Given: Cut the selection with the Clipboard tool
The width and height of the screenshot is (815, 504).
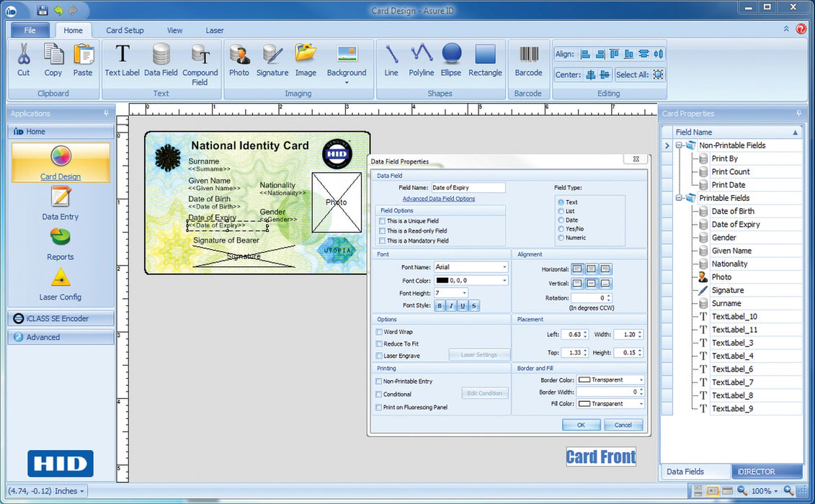Looking at the screenshot, I should click(x=22, y=61).
